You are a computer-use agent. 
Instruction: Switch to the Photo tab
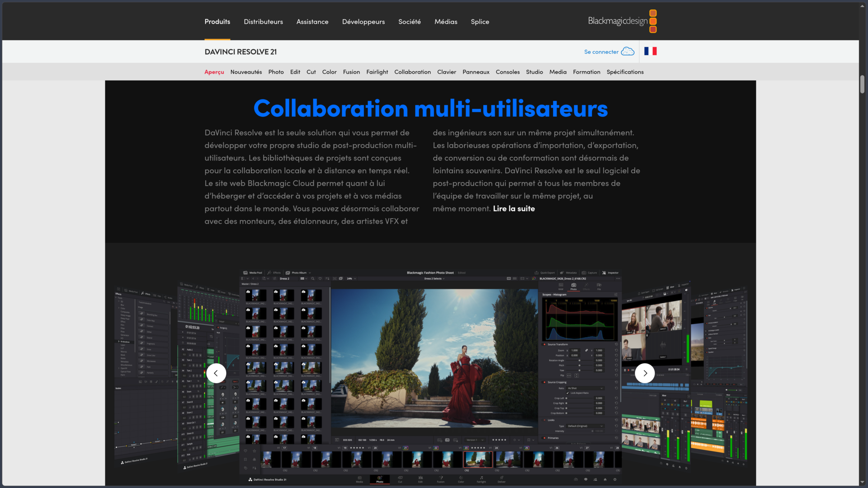(276, 72)
